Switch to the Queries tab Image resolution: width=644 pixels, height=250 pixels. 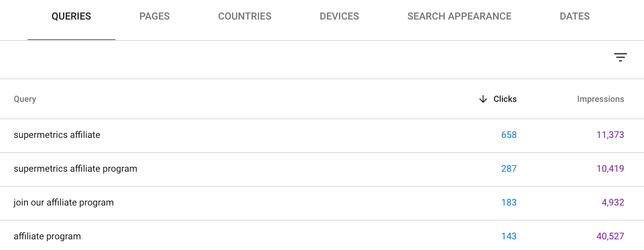[72, 16]
